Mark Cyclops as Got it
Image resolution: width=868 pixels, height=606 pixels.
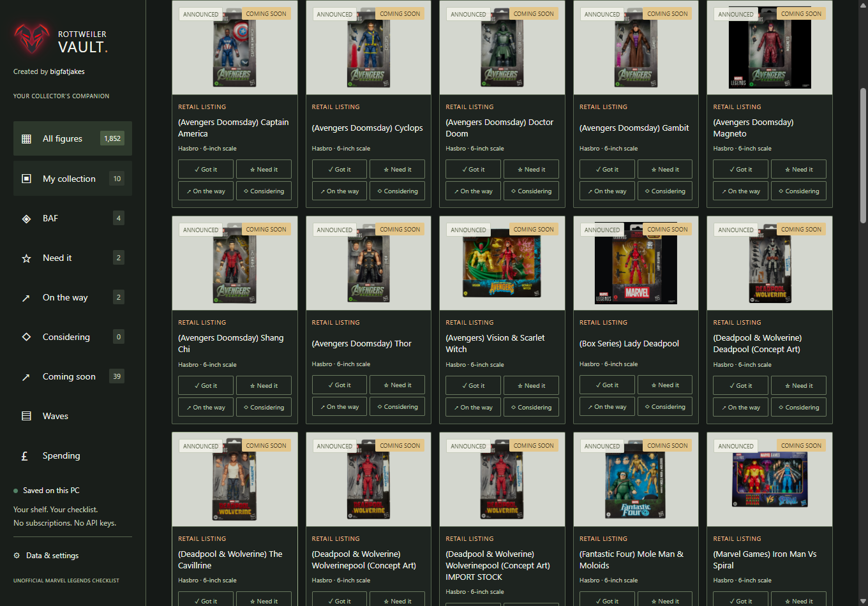(x=340, y=169)
